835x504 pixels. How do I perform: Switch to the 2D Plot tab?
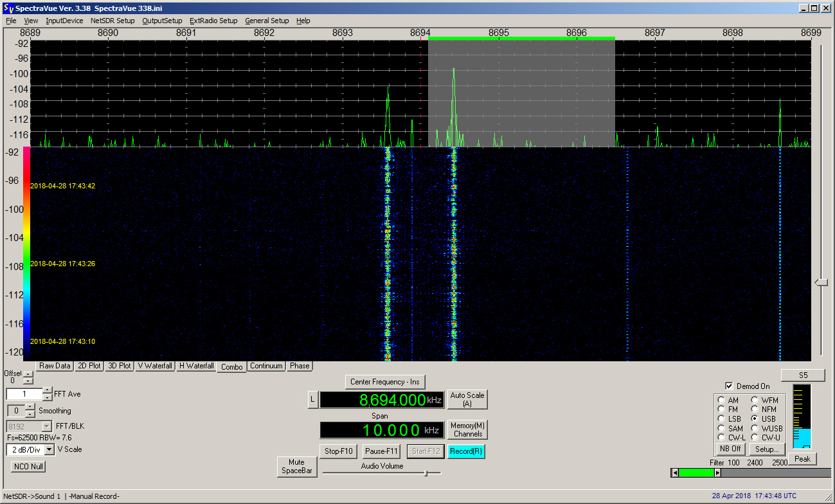pos(89,366)
